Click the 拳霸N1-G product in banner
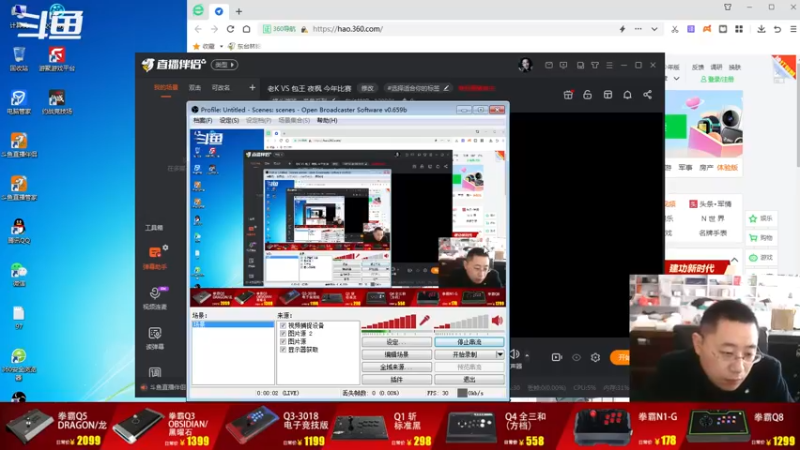Screen dimensions: 800x450 (x=627, y=426)
